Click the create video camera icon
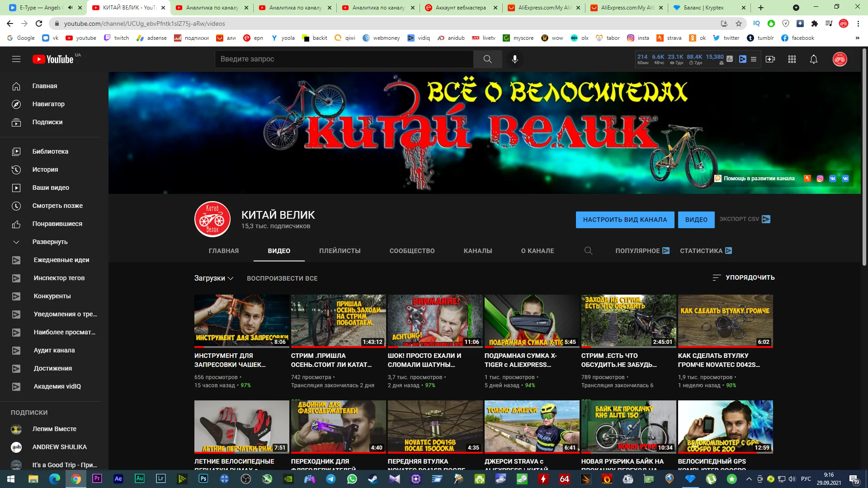The height and width of the screenshot is (488, 868). [x=770, y=59]
